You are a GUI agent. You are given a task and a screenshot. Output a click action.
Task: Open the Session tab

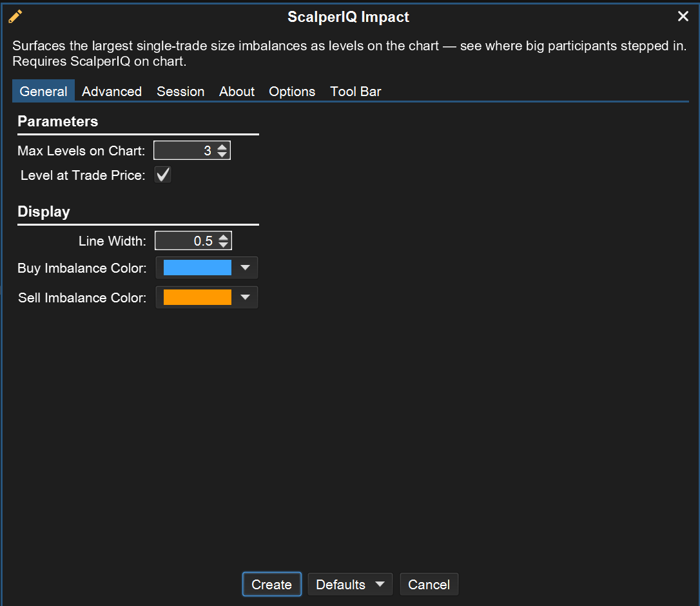coord(180,91)
